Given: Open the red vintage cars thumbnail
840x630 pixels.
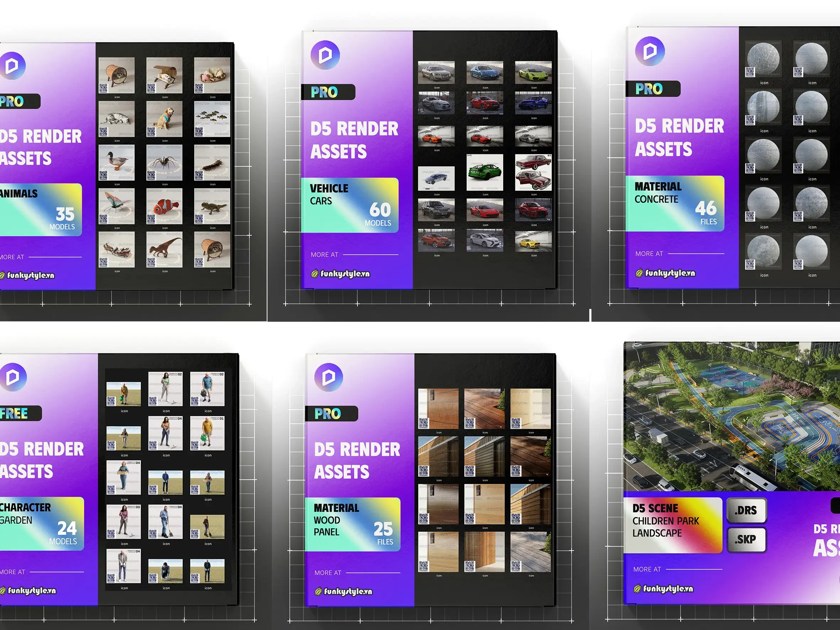Looking at the screenshot, I should coord(533,172).
